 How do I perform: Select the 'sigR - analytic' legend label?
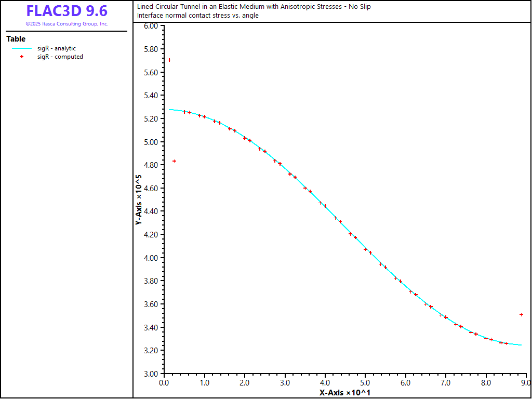[x=56, y=48]
